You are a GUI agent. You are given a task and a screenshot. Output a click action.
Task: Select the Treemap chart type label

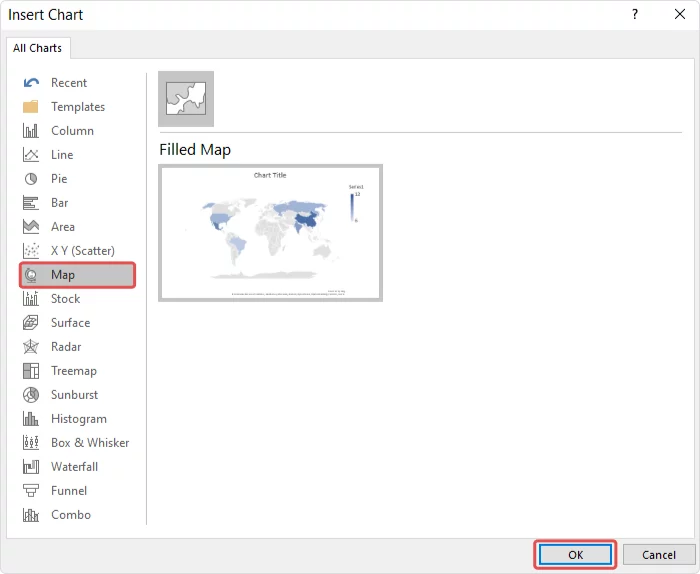tap(74, 371)
